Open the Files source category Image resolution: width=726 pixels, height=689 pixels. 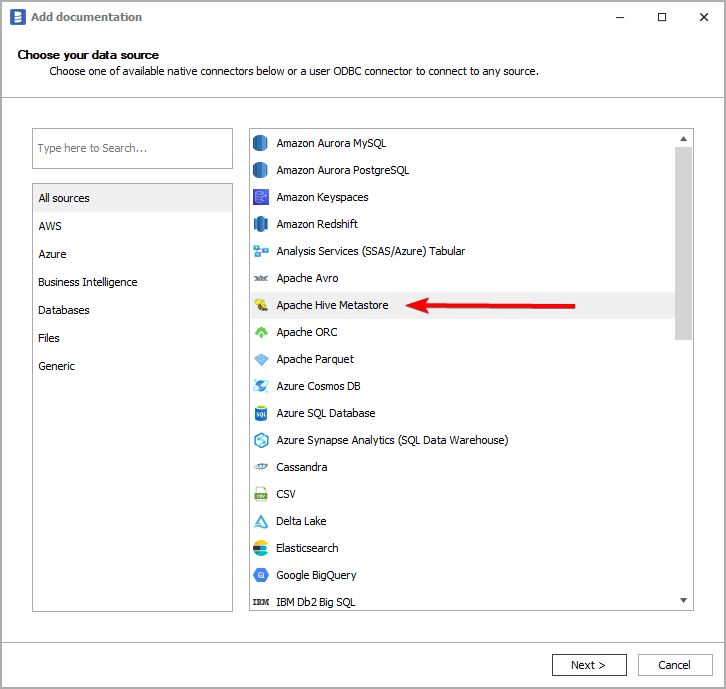click(x=49, y=338)
